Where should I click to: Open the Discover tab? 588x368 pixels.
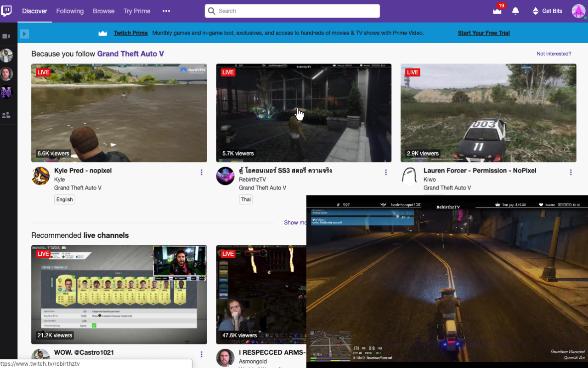(x=34, y=11)
